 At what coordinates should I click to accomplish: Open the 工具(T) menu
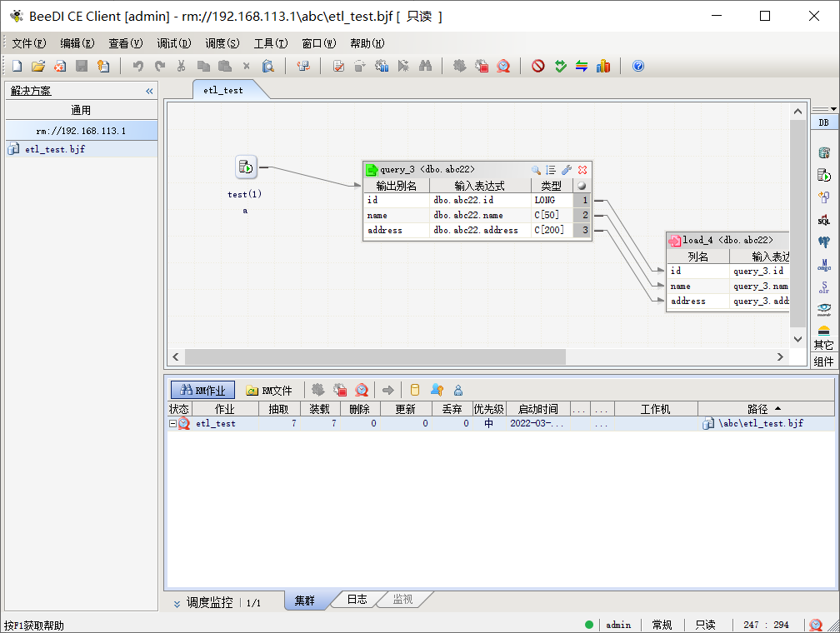(x=271, y=43)
